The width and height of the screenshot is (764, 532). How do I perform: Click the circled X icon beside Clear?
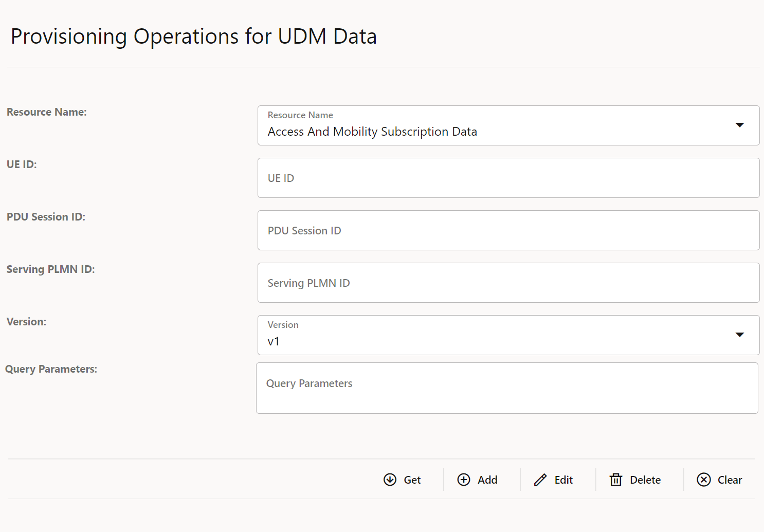click(x=704, y=480)
